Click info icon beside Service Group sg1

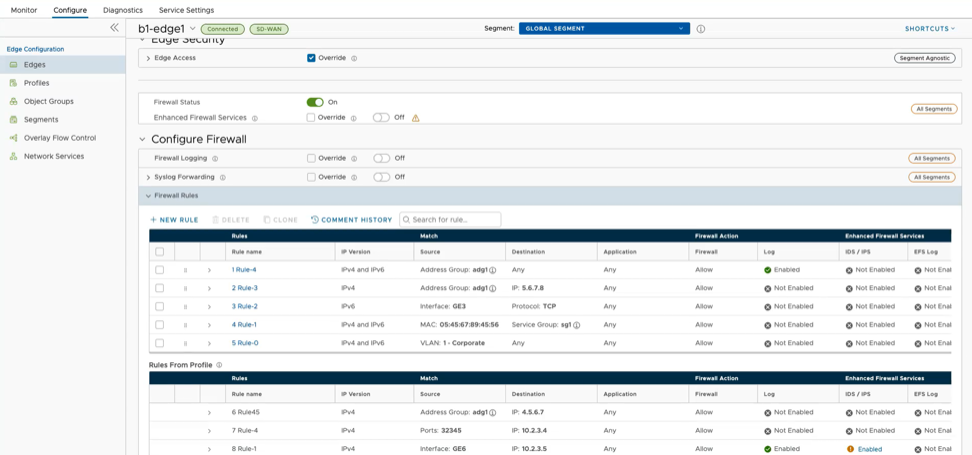577,325
